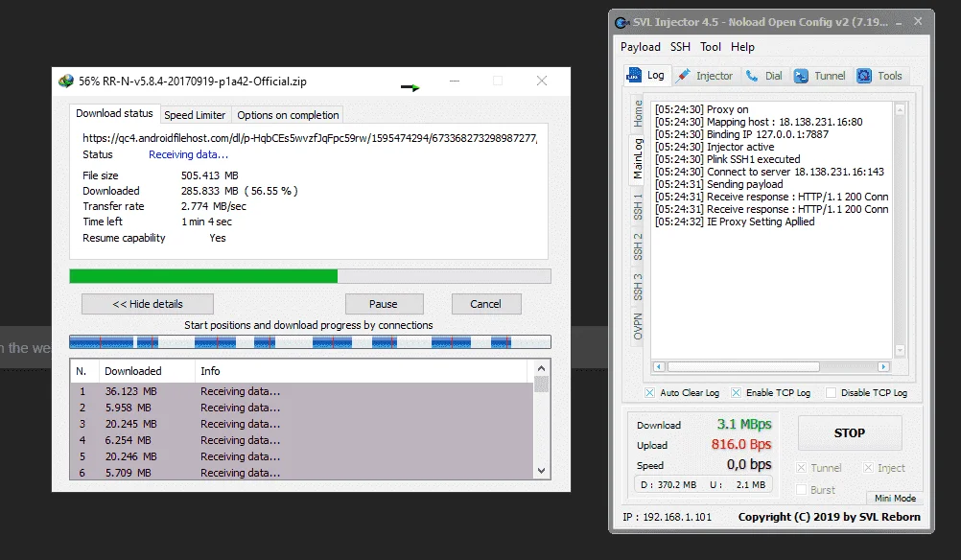The height and width of the screenshot is (560, 961).
Task: Enable the Burst checkbox
Action: pos(801,490)
